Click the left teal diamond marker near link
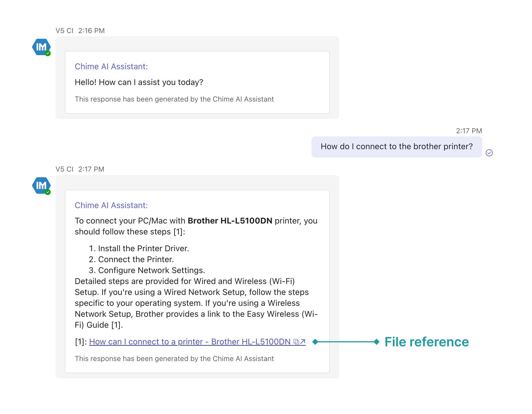The height and width of the screenshot is (414, 532). click(315, 342)
